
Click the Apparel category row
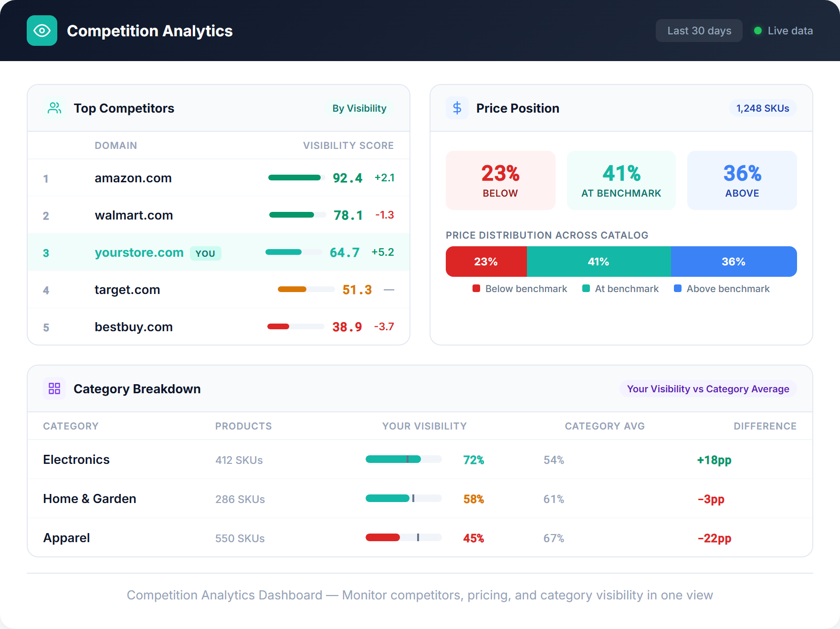[x=66, y=537]
